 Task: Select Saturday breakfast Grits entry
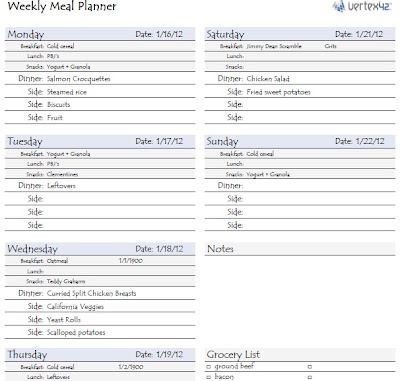(330, 46)
